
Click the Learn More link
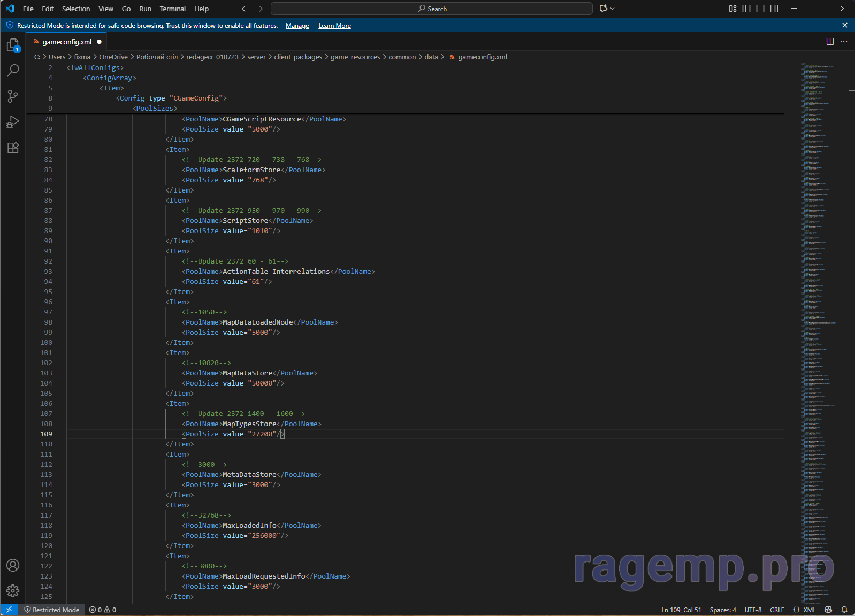[x=334, y=26]
